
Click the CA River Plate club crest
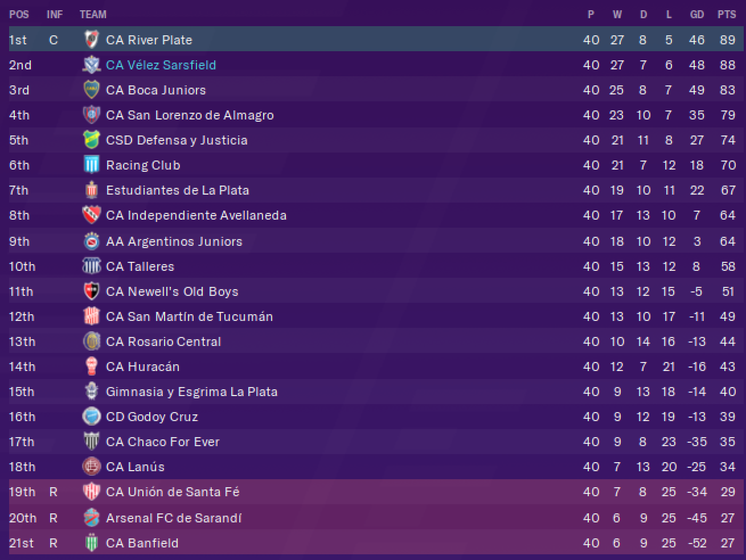click(91, 39)
